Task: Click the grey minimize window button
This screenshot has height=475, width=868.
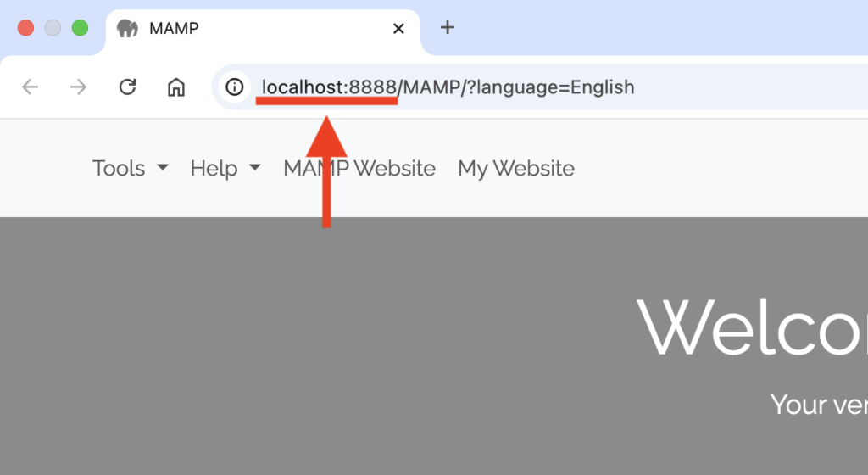Action: point(53,28)
